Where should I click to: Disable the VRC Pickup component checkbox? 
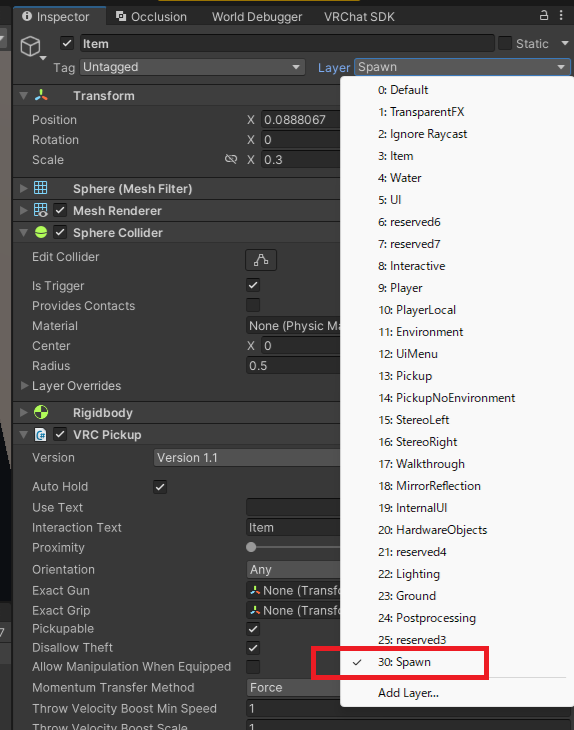pos(60,435)
